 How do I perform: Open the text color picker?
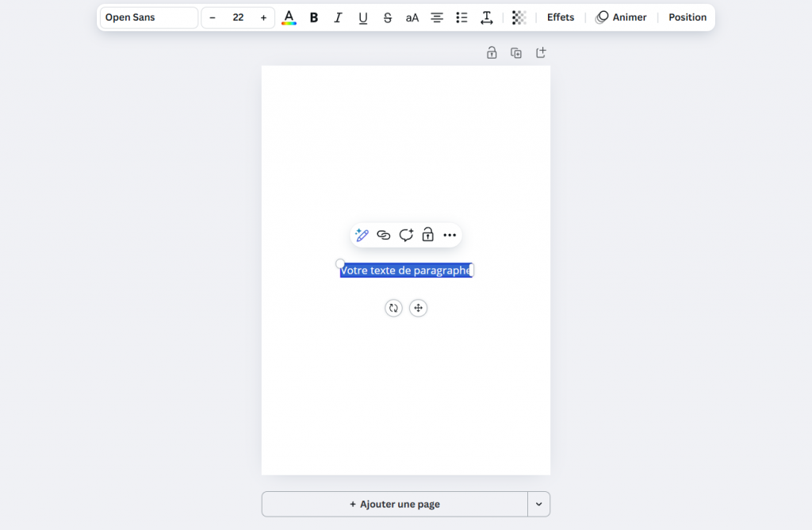[289, 17]
